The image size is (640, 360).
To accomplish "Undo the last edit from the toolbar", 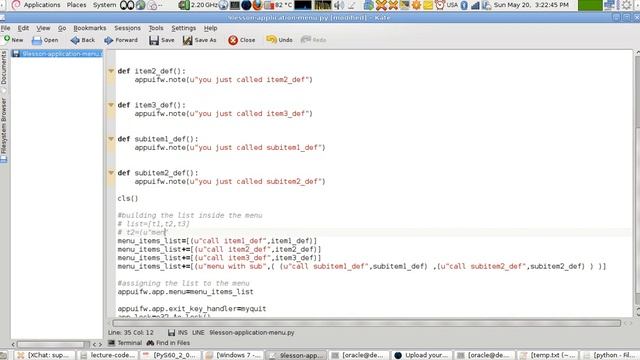I will click(x=279, y=40).
